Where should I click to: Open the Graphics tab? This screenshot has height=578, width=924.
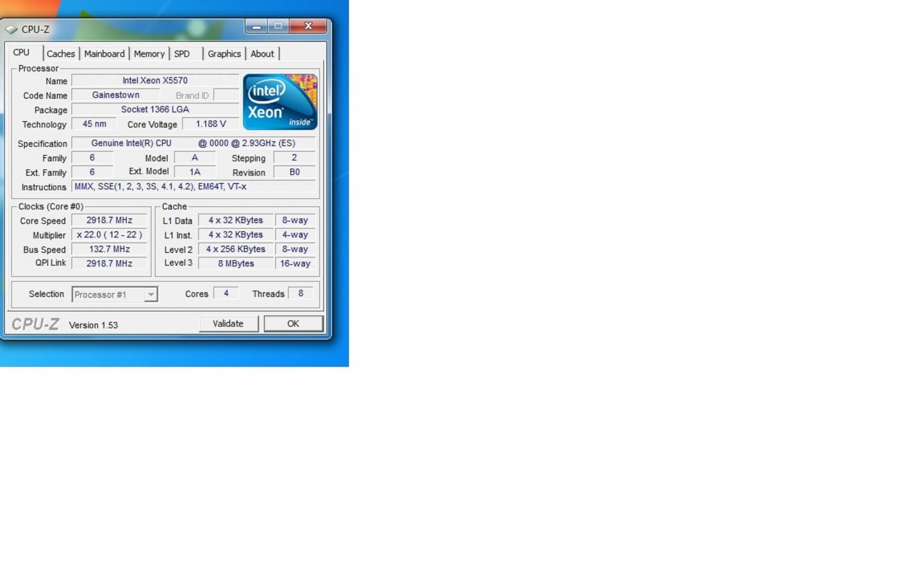224,54
